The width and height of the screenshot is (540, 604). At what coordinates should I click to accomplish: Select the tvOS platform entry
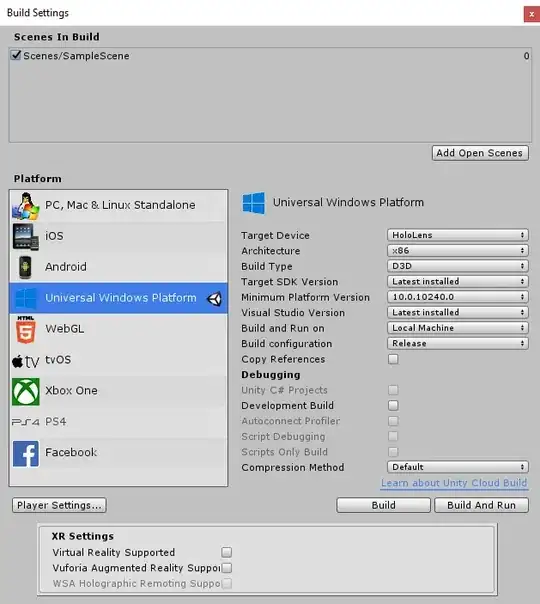point(119,360)
